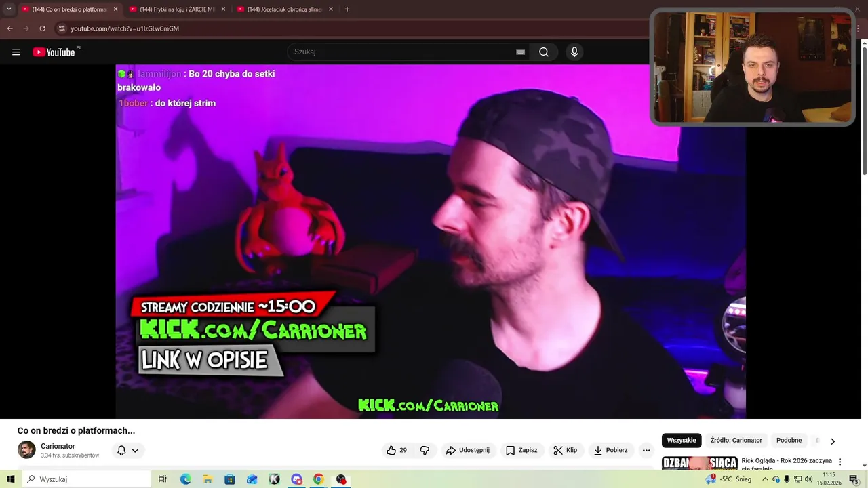Open the purple game controller app on the taskbar
This screenshot has width=868, height=488.
[296, 479]
